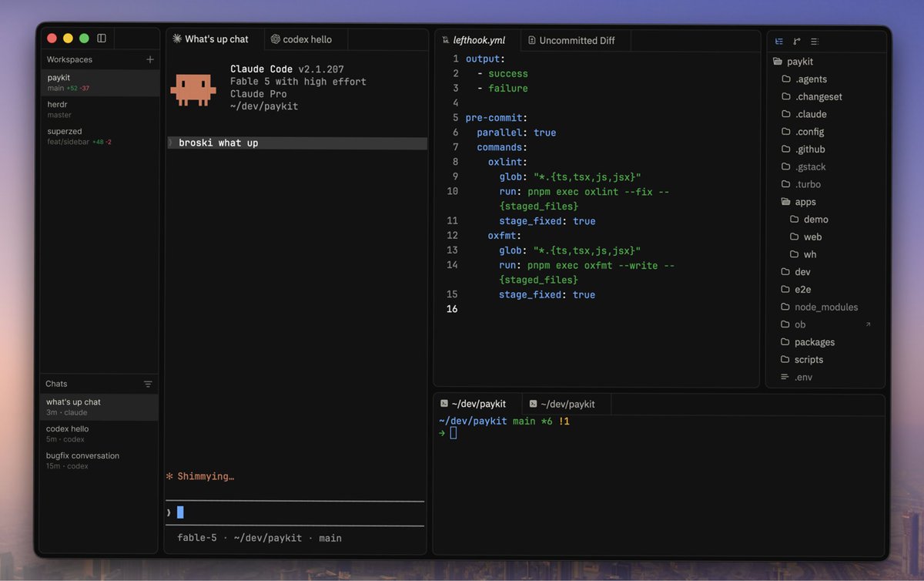Click the lefthook.yml file icon
The width and height of the screenshot is (924, 581).
pos(445,40)
